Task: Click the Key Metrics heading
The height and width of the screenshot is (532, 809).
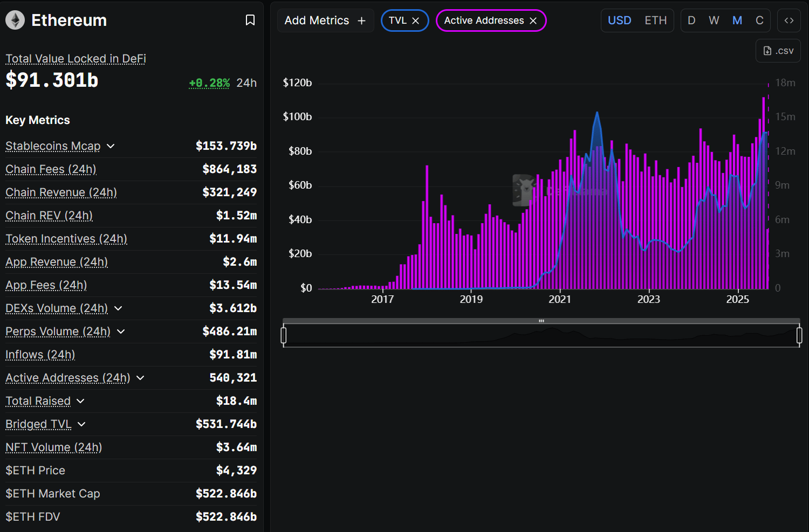Action: tap(38, 120)
